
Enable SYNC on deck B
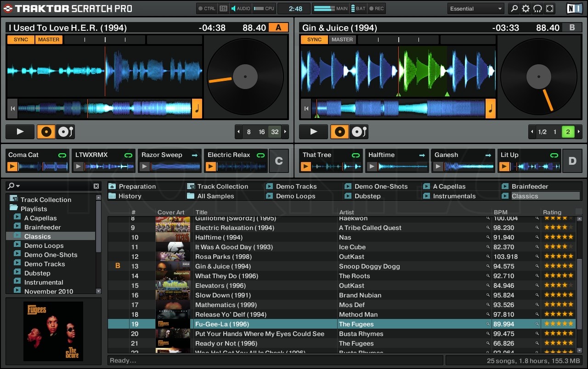click(x=314, y=39)
